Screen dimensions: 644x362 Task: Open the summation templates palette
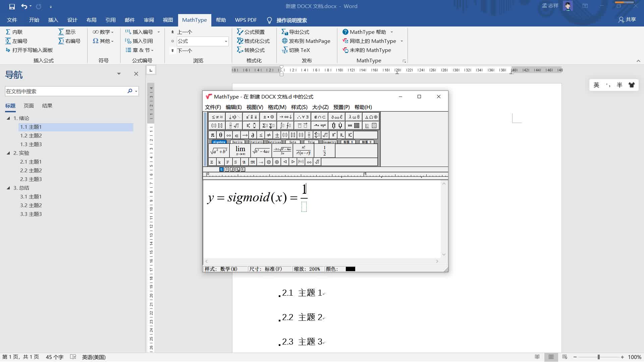click(x=268, y=125)
